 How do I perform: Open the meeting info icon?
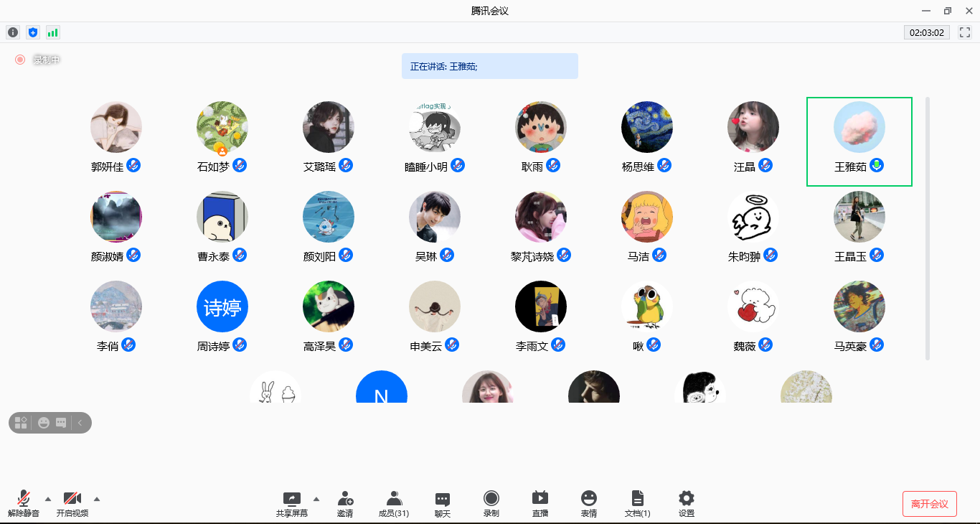coord(13,32)
